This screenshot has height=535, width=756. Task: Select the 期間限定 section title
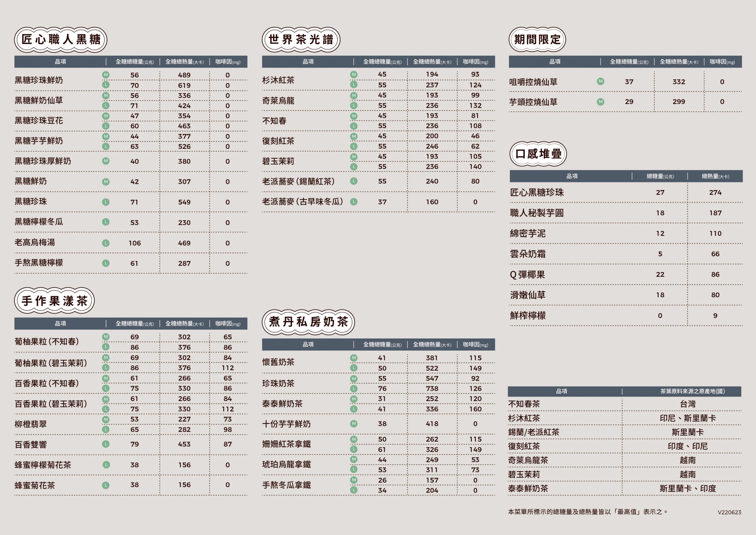coord(537,40)
